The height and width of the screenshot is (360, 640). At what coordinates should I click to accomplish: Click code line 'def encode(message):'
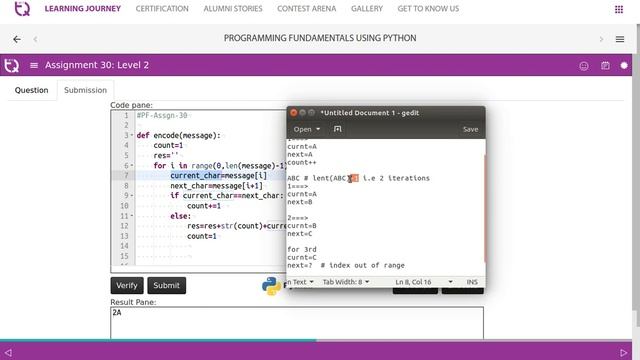pyautogui.click(x=178, y=136)
